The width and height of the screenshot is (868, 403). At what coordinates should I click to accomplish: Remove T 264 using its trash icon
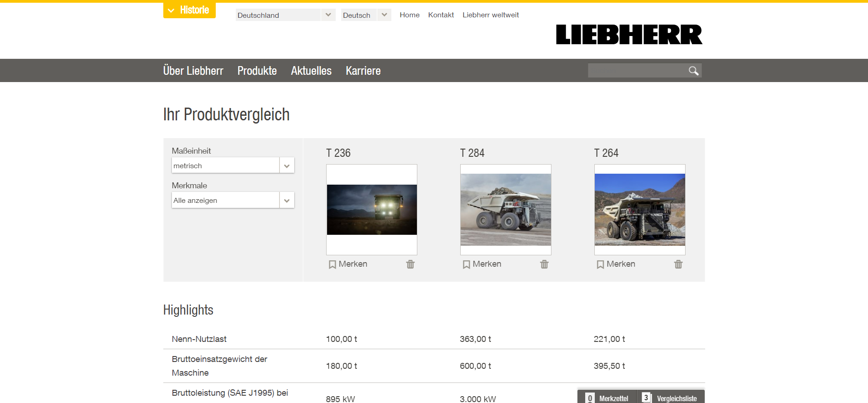click(678, 264)
